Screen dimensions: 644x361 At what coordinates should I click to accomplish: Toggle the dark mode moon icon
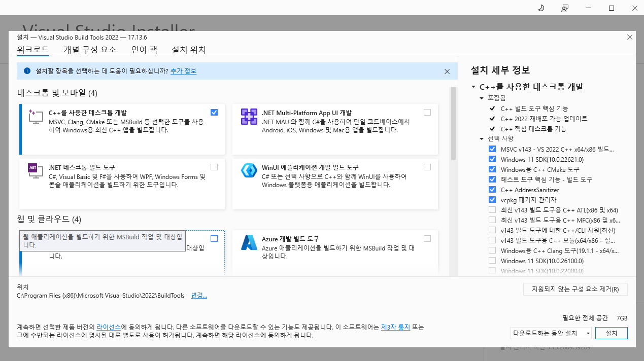(x=541, y=8)
